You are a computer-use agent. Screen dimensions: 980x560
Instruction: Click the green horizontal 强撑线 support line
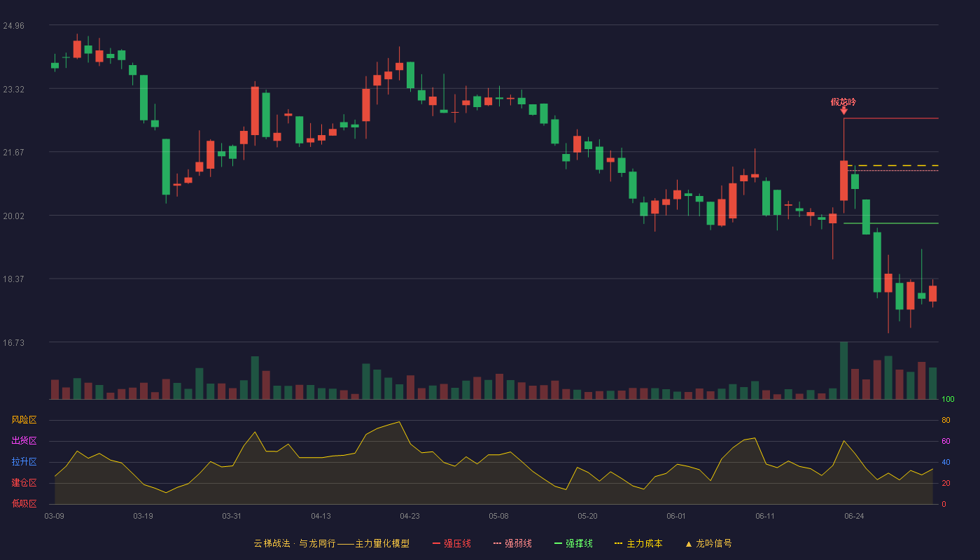click(891, 223)
